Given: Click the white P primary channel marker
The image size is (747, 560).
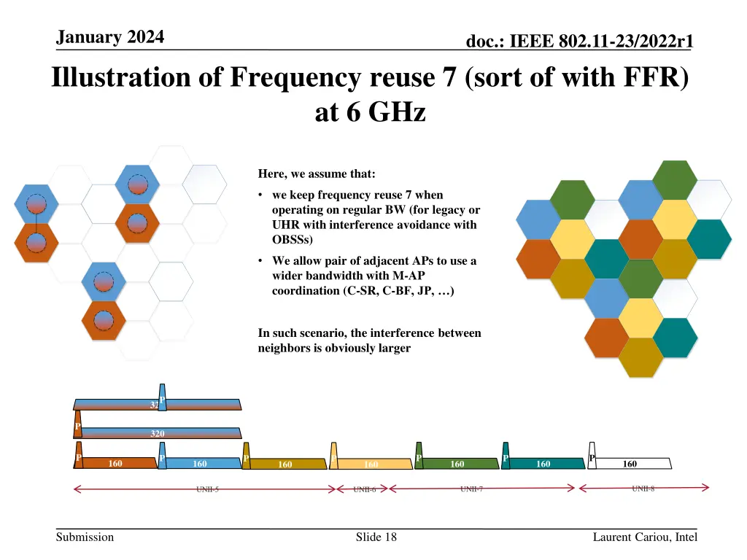Looking at the screenshot, I should coord(592,456).
